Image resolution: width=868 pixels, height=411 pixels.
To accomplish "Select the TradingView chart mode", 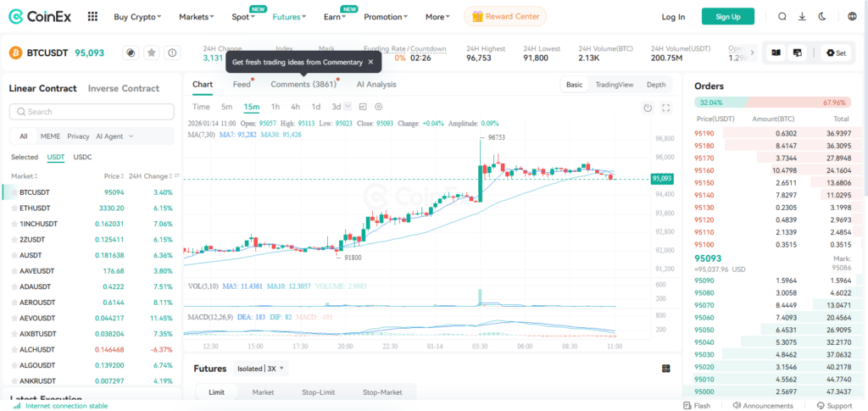I will point(615,85).
